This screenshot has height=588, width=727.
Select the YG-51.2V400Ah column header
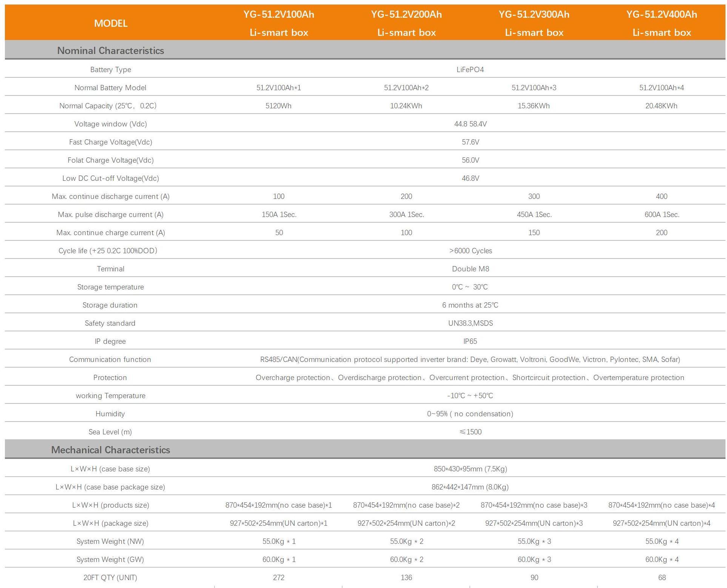pyautogui.click(x=662, y=23)
